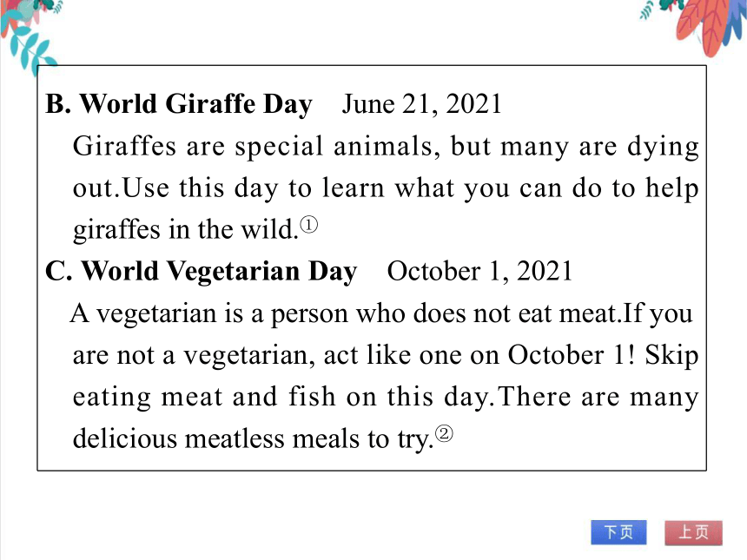Click the word 'Skip' in the vegetarian paragraph

click(x=671, y=356)
